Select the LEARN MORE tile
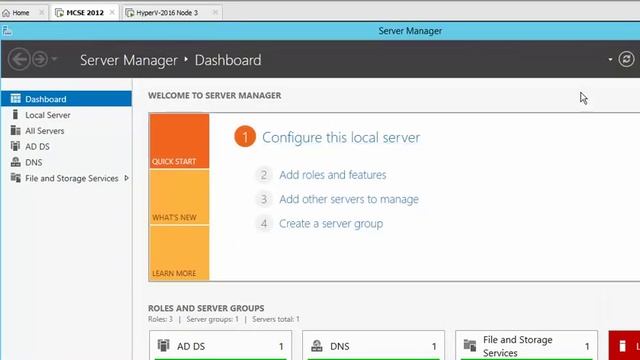Viewport: 640px width, 360px height. pos(179,253)
